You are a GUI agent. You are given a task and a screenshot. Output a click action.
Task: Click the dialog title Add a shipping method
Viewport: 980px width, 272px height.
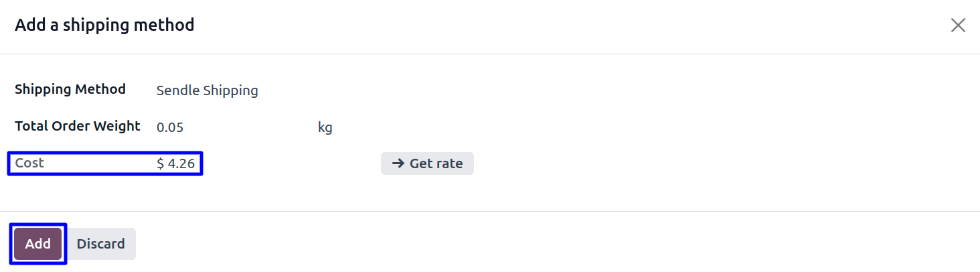point(104,25)
